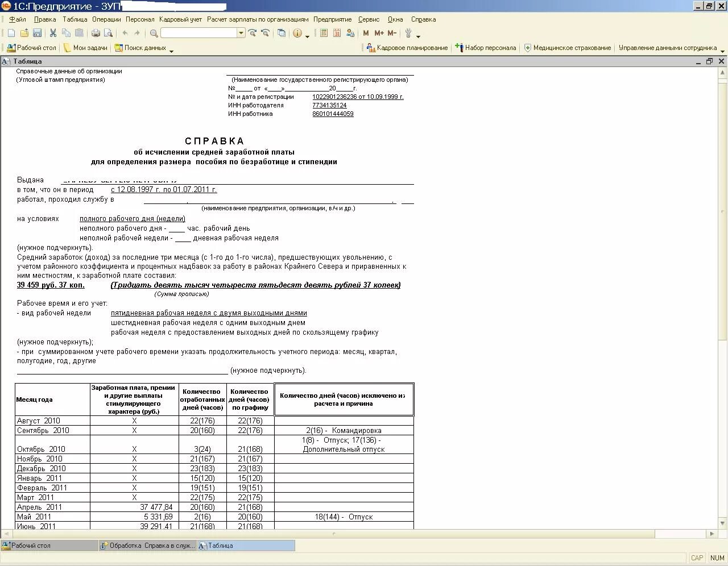The image size is (728, 566).
Task: Click Мои задачи toolbar button
Action: click(x=85, y=48)
